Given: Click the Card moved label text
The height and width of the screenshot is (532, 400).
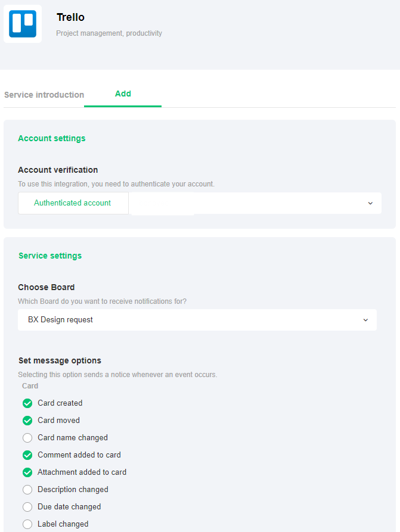Looking at the screenshot, I should click(58, 421).
